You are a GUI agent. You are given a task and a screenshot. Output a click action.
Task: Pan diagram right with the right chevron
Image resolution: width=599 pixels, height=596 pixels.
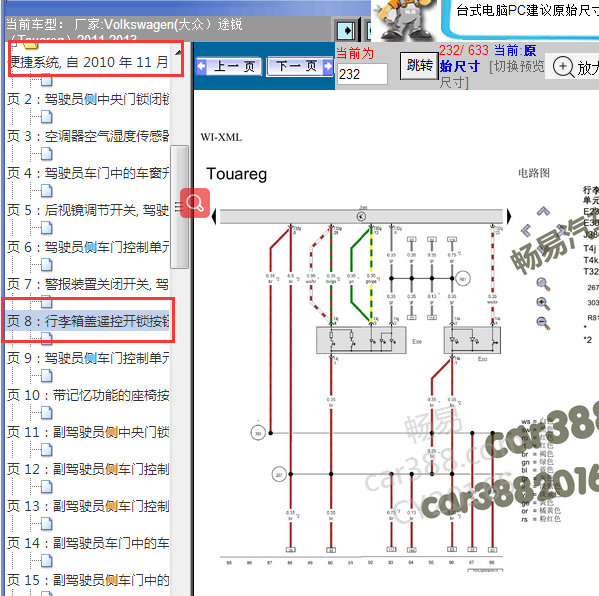click(561, 230)
